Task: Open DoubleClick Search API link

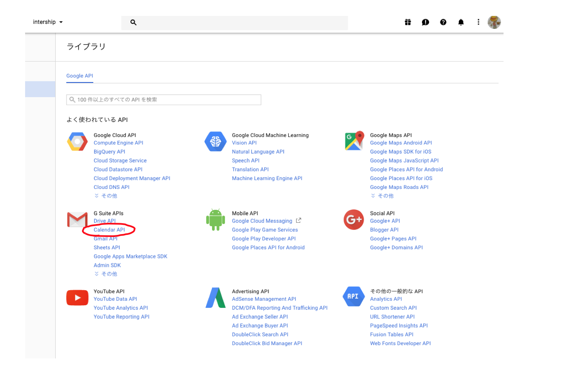Action: pos(260,335)
